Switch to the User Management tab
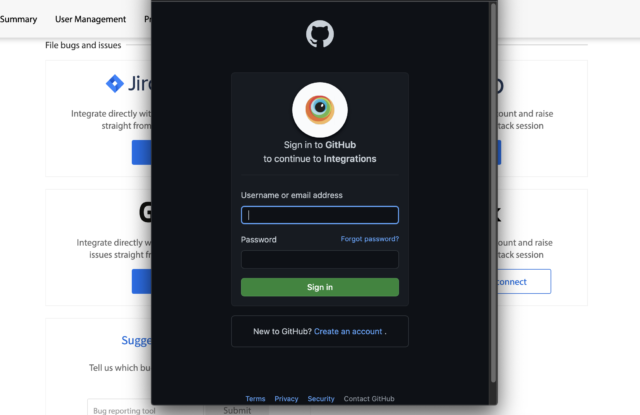This screenshot has width=640, height=415. pos(90,19)
